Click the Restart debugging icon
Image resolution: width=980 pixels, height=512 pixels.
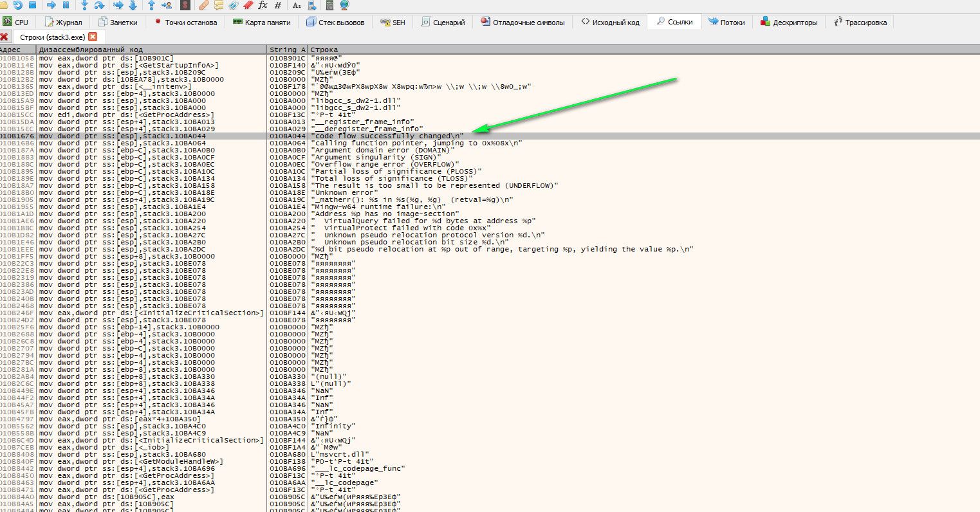pyautogui.click(x=17, y=5)
